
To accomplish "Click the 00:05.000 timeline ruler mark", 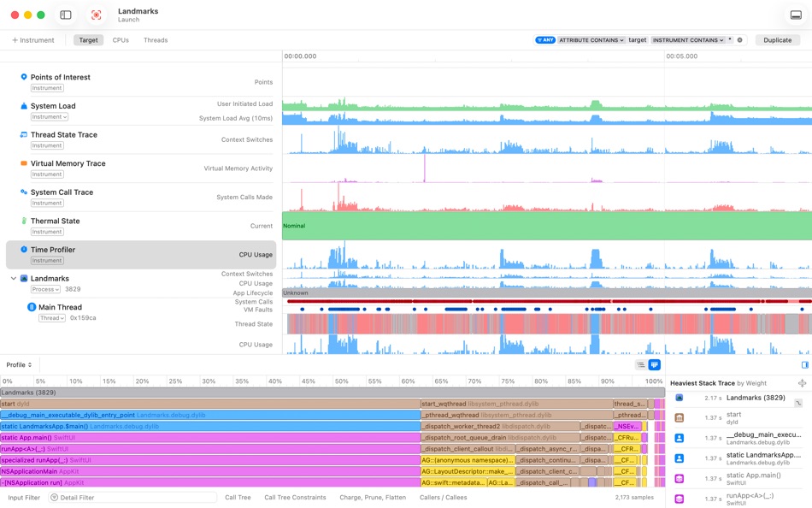I will [x=681, y=56].
